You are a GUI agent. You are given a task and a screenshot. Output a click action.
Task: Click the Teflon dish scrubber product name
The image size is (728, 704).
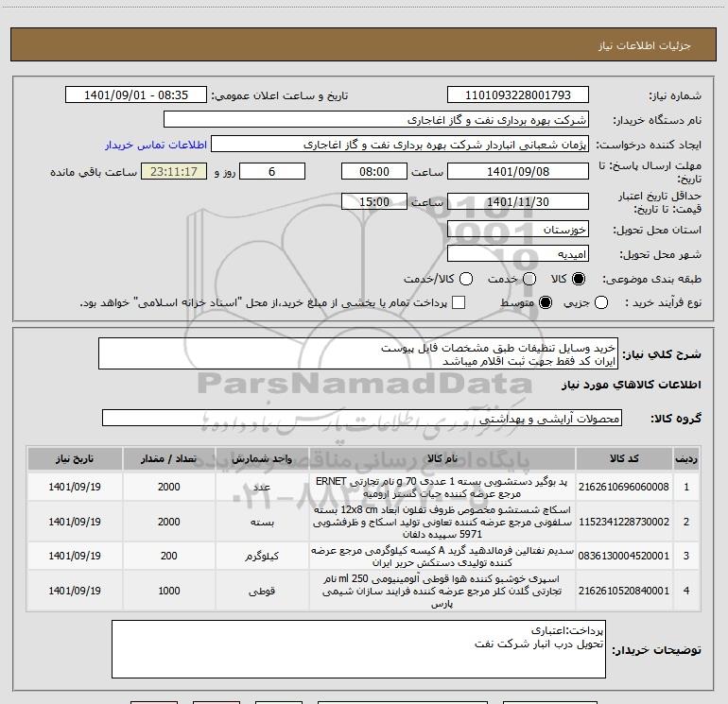coord(442,522)
